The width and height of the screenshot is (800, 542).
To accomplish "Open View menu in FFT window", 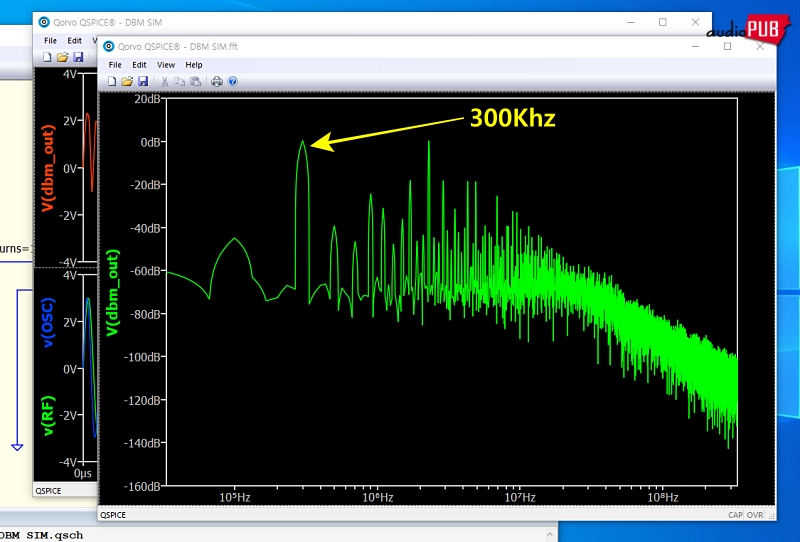I will pyautogui.click(x=166, y=65).
